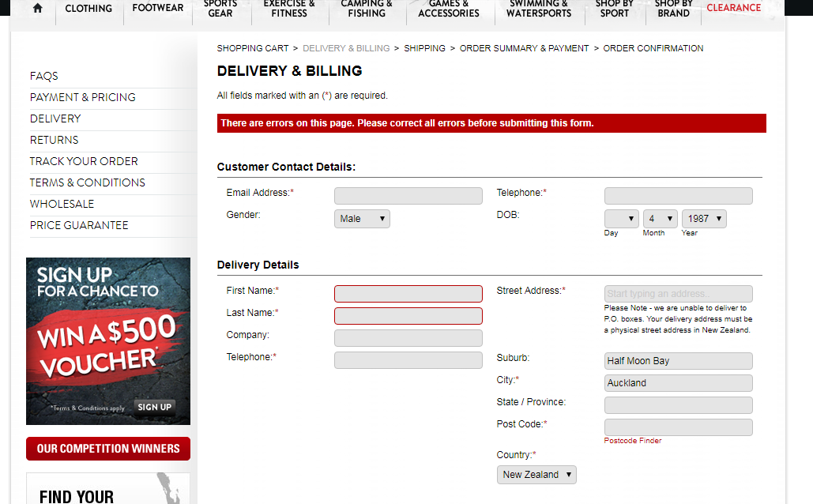This screenshot has height=504, width=813.
Task: Select the Post Code input field
Action: tap(678, 427)
